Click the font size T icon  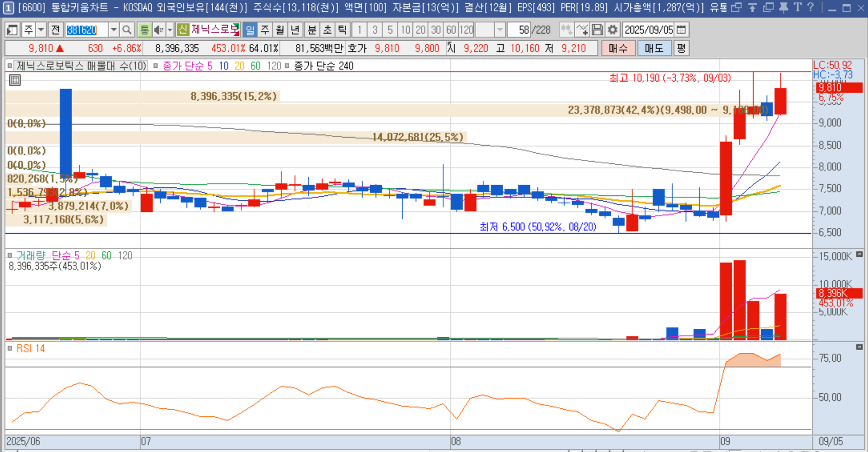pyautogui.click(x=797, y=7)
